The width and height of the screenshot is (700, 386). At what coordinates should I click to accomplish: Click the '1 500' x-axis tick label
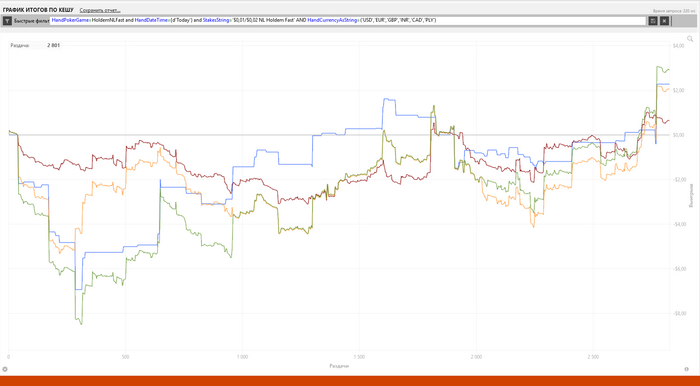pyautogui.click(x=359, y=357)
